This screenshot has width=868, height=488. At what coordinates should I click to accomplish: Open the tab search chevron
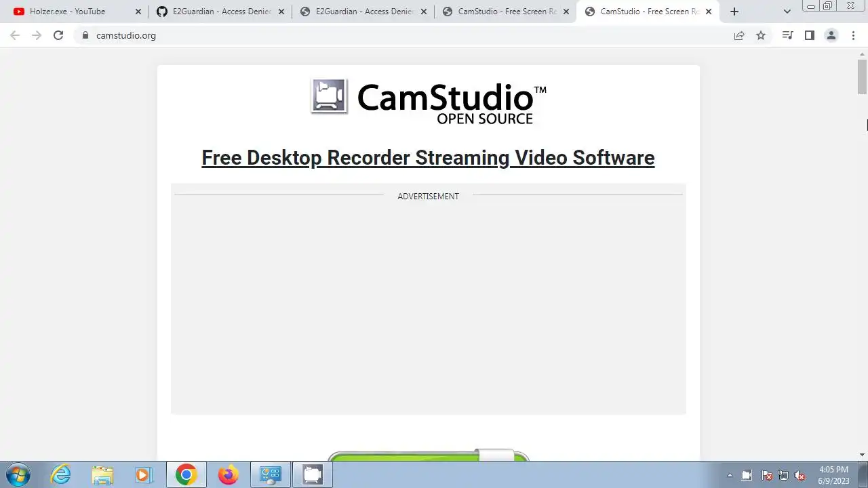tap(787, 12)
